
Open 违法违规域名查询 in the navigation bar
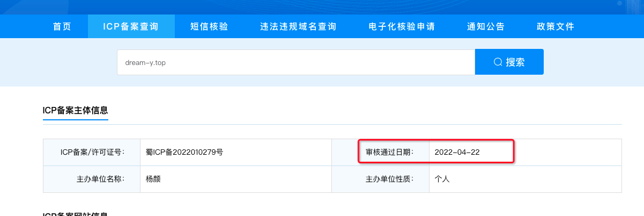pyautogui.click(x=298, y=26)
